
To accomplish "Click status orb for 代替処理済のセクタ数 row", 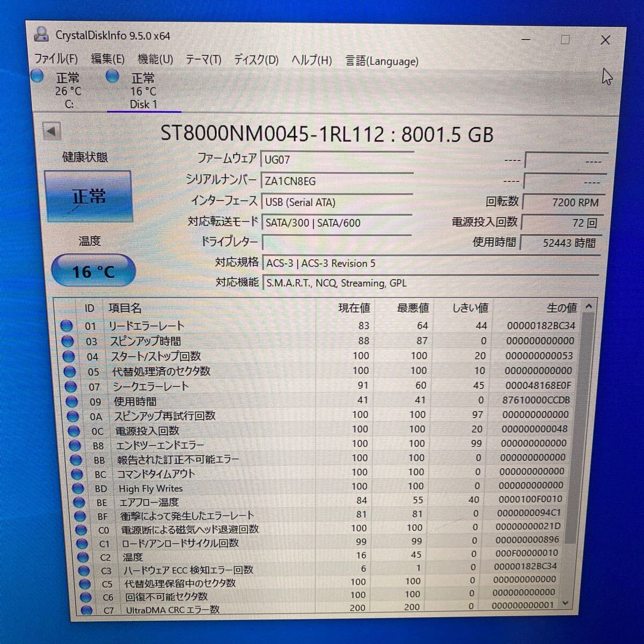I will coord(70,371).
